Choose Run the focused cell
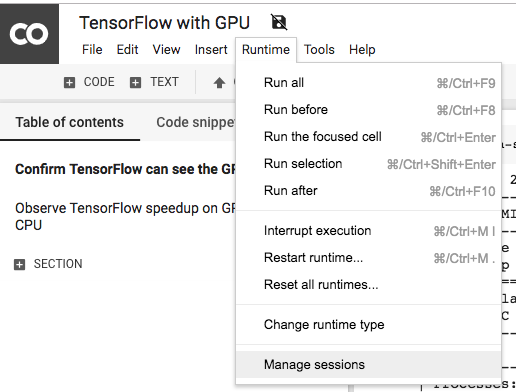 [368, 137]
